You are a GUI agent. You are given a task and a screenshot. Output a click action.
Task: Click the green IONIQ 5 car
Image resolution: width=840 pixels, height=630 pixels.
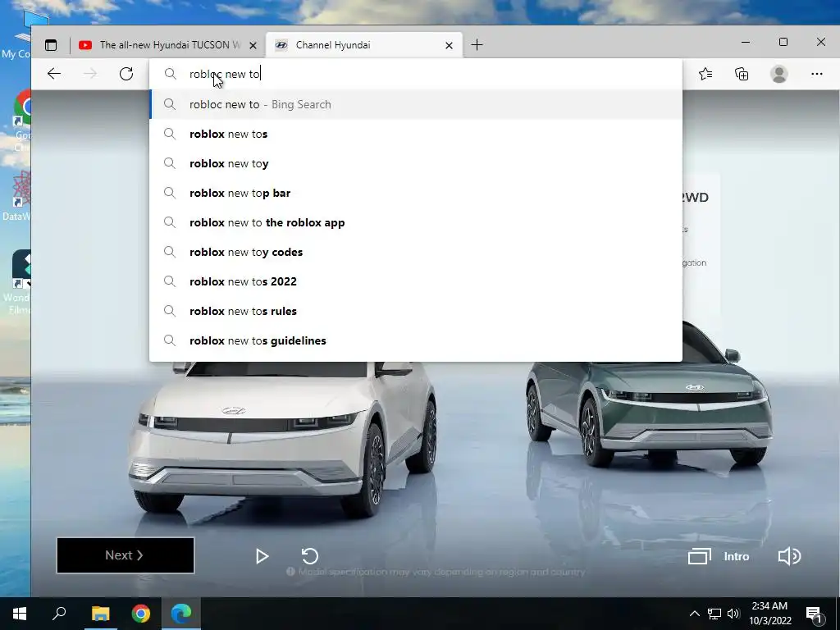(650, 394)
